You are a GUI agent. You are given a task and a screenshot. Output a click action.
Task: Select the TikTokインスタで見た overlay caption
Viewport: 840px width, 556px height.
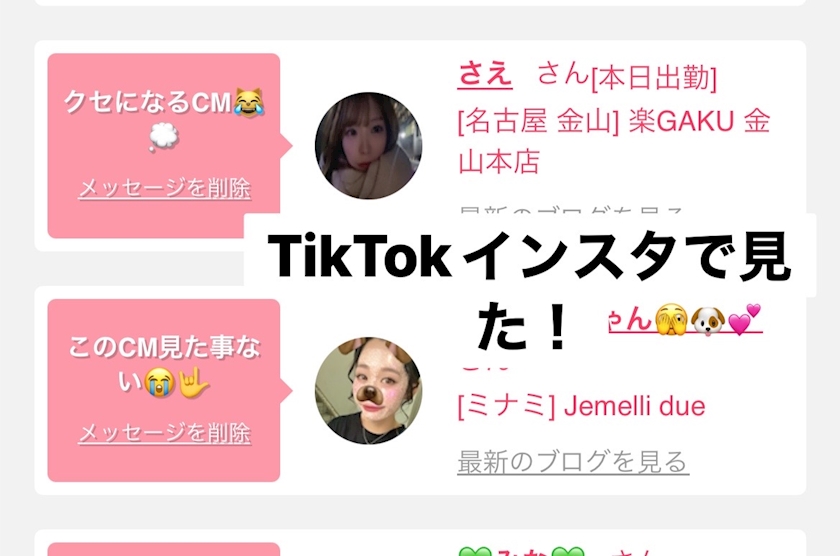tap(529, 289)
